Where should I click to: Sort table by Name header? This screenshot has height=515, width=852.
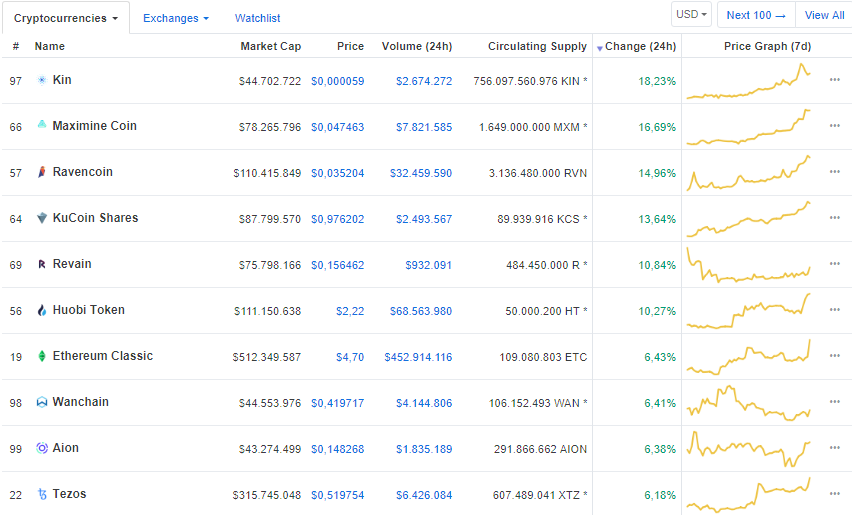[x=49, y=46]
